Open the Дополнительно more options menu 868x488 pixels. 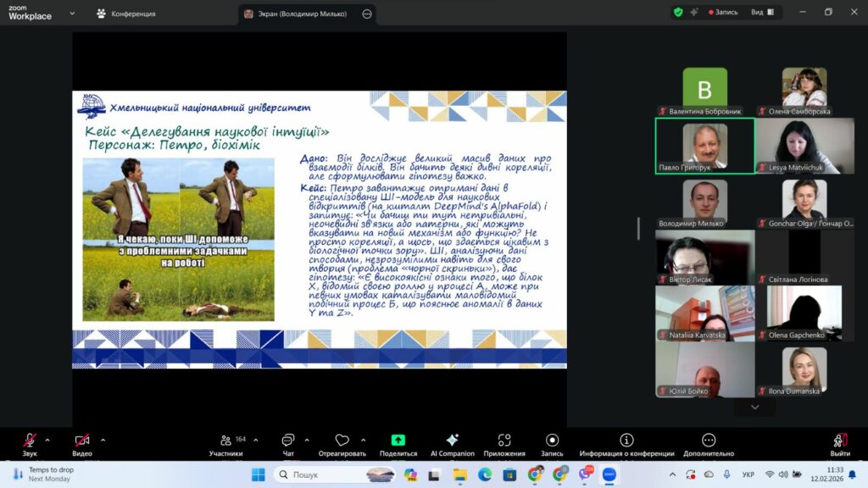click(709, 445)
